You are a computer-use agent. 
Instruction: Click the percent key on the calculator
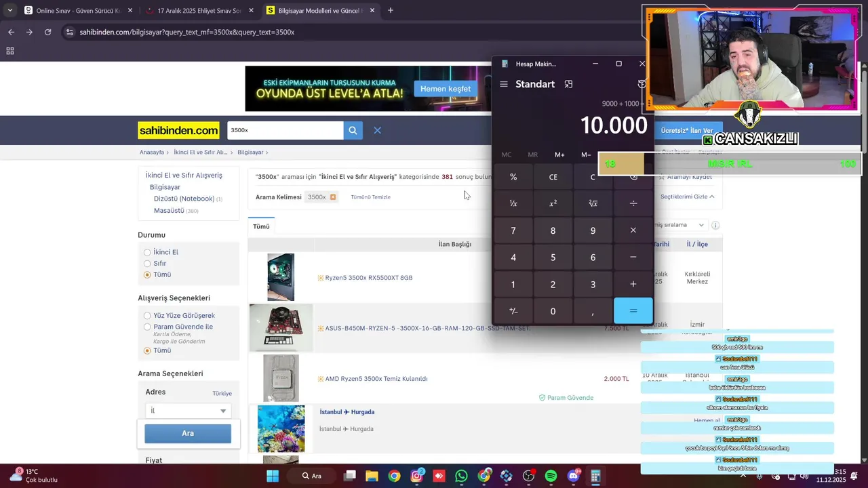pyautogui.click(x=513, y=177)
